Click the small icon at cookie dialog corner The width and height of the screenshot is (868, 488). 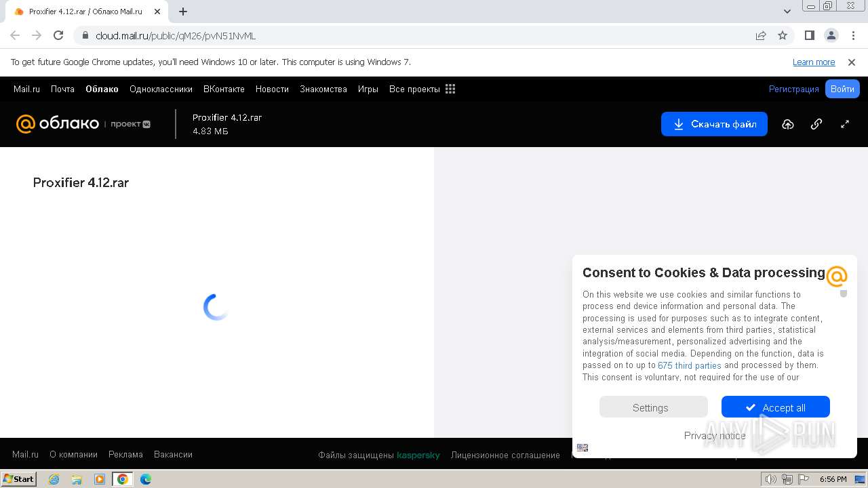click(x=583, y=447)
